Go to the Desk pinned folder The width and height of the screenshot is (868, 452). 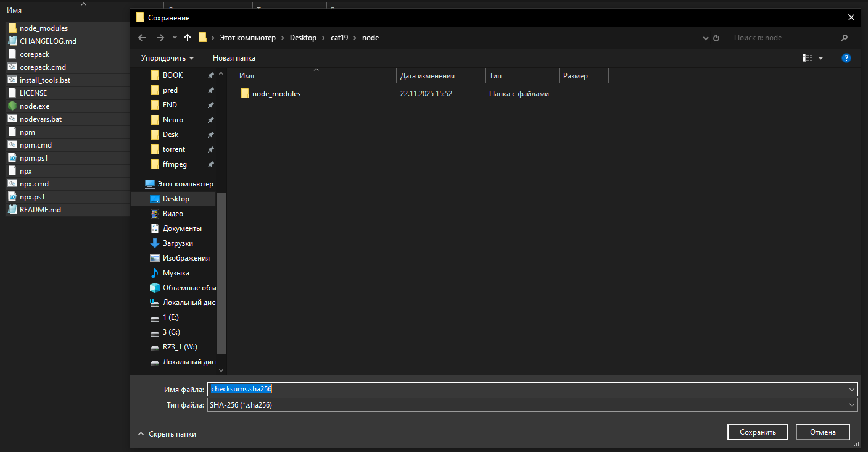point(170,135)
